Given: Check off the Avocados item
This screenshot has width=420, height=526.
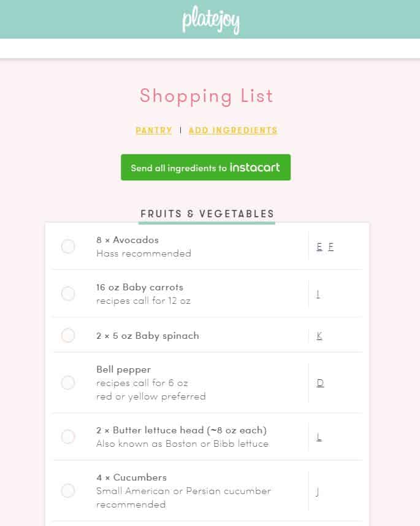Looking at the screenshot, I should point(68,247).
